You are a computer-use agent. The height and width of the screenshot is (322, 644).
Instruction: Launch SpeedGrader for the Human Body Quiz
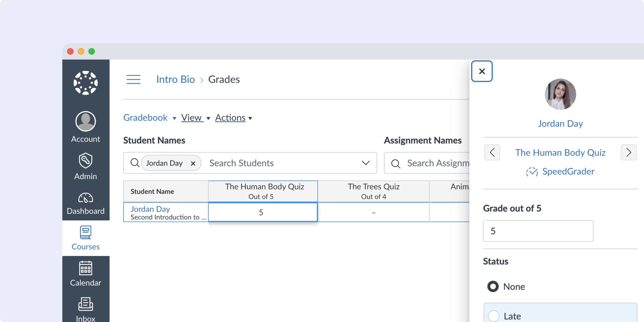(x=561, y=171)
